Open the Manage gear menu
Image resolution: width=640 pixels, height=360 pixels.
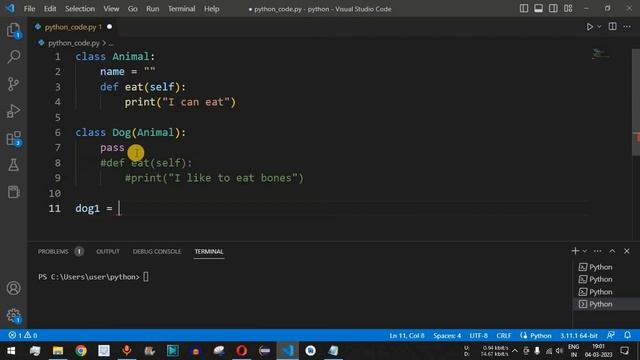13,315
